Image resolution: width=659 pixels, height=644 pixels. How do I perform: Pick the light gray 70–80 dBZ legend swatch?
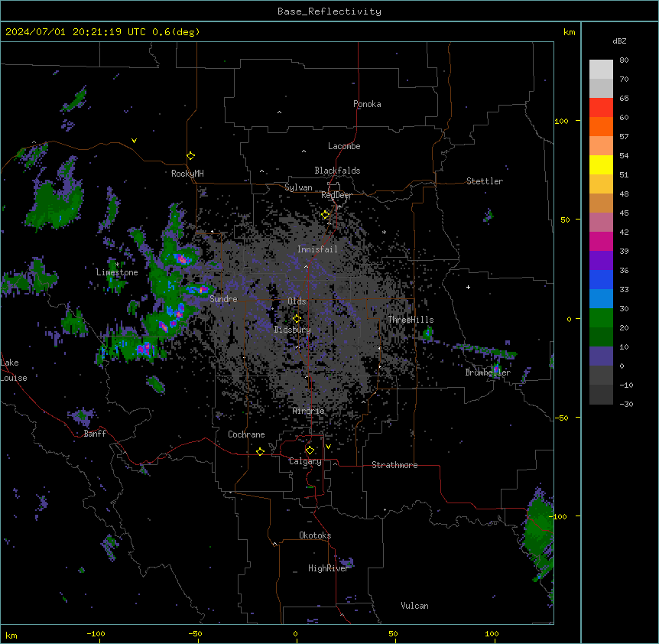(x=601, y=70)
